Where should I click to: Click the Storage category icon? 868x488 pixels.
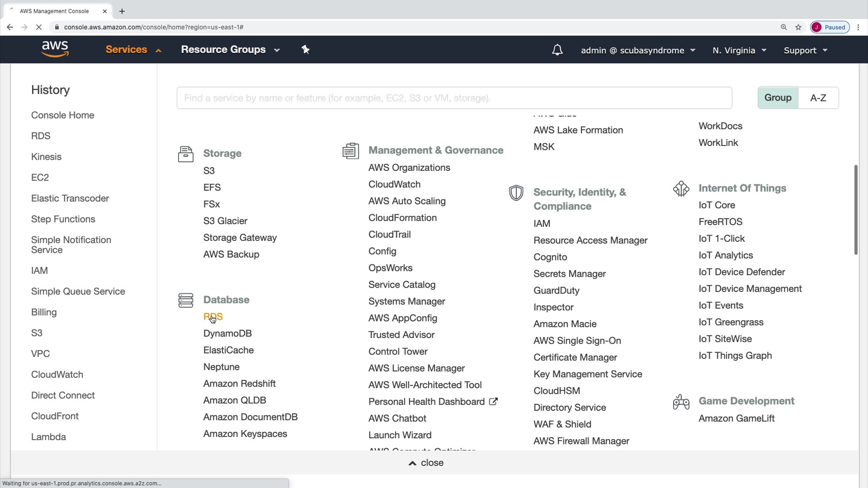186,154
